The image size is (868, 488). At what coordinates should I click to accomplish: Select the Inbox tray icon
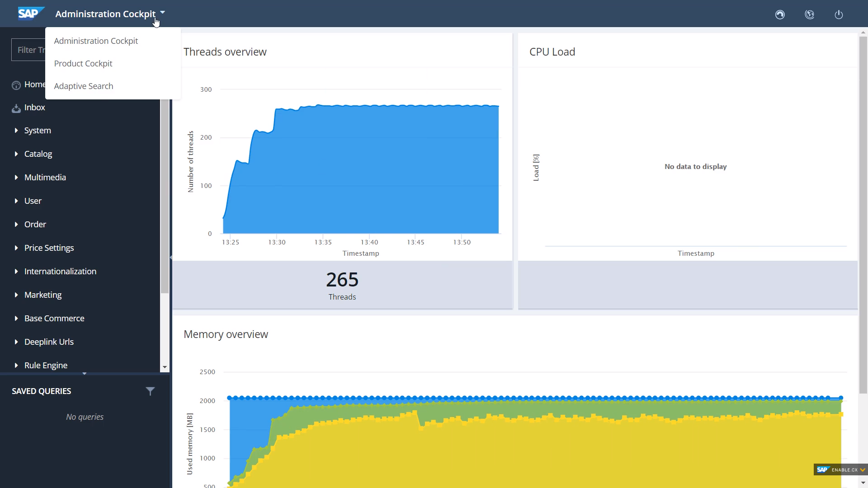pos(16,108)
